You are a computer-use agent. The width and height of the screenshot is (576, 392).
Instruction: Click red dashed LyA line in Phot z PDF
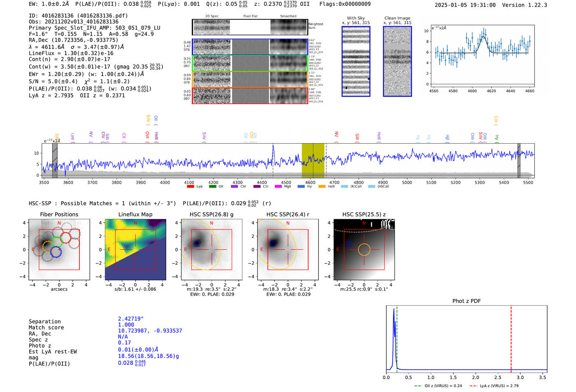(511, 339)
